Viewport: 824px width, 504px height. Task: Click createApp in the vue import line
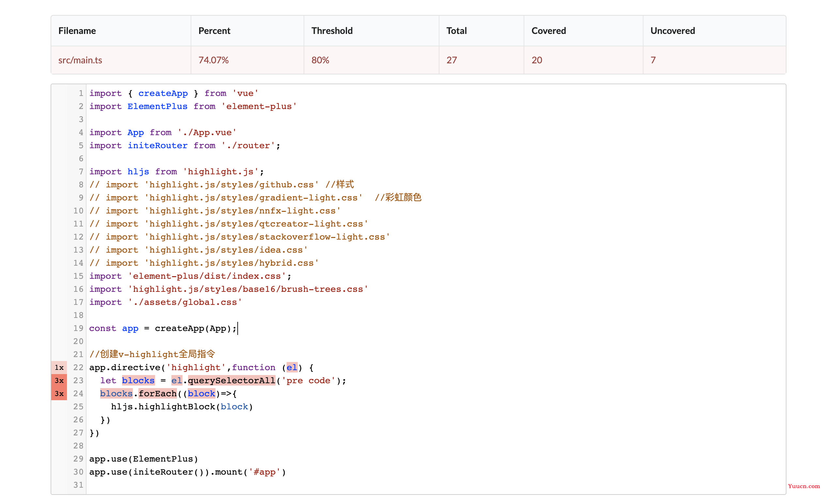tap(163, 93)
